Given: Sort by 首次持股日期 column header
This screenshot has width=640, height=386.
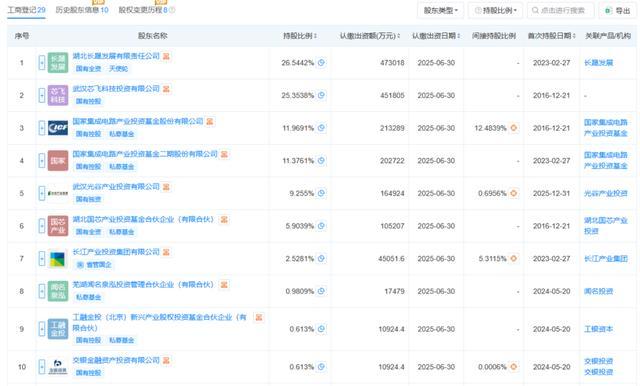Looking at the screenshot, I should coord(551,36).
